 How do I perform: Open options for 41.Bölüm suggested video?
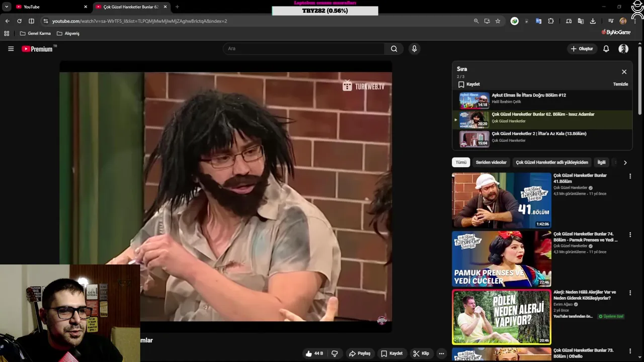coord(630,176)
